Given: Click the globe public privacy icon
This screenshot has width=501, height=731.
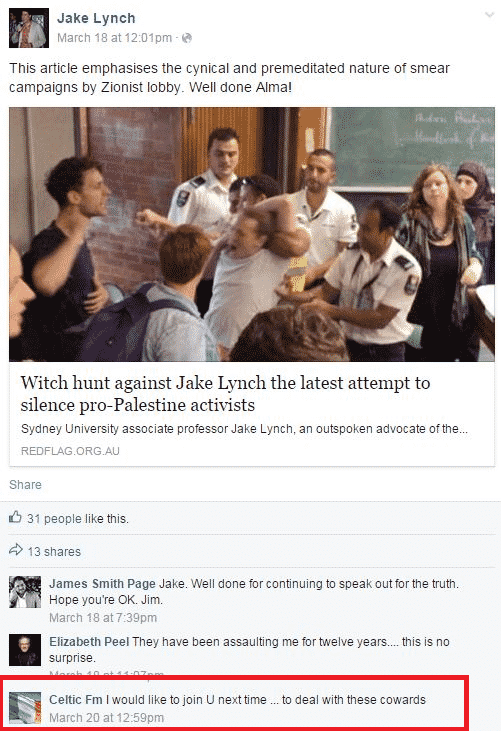Looking at the screenshot, I should point(186,38).
